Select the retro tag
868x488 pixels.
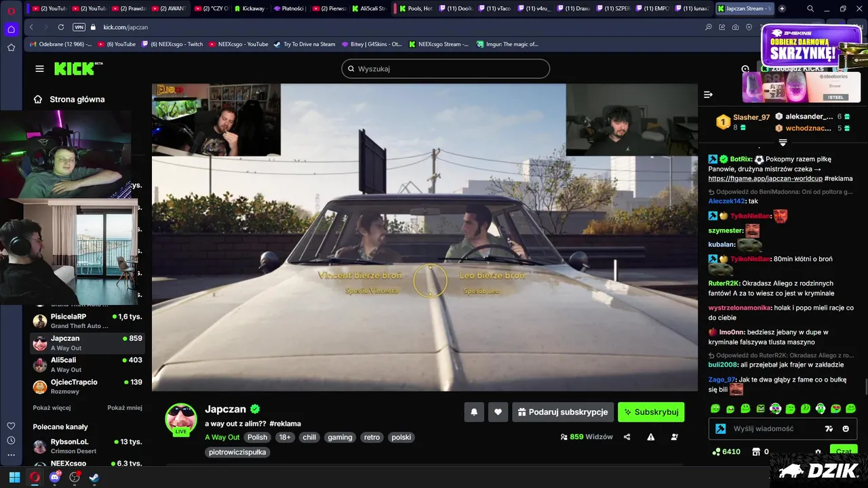point(372,437)
